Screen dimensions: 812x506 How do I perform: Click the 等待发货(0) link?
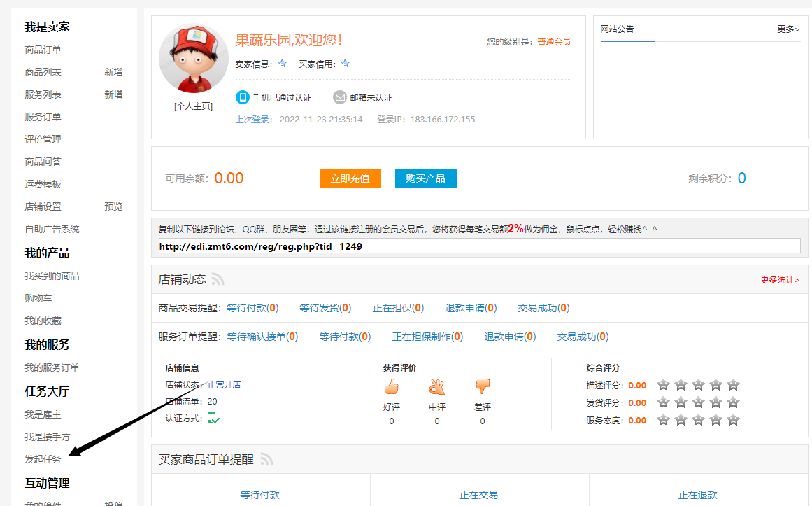325,308
